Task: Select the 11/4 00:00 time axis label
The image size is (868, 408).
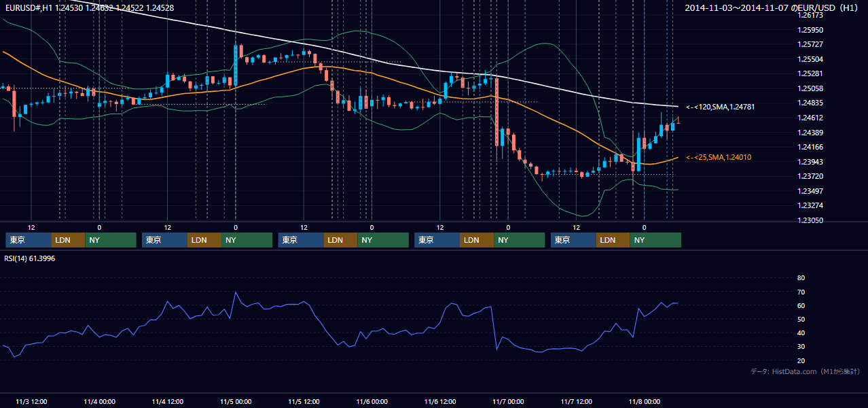Action: [99, 402]
